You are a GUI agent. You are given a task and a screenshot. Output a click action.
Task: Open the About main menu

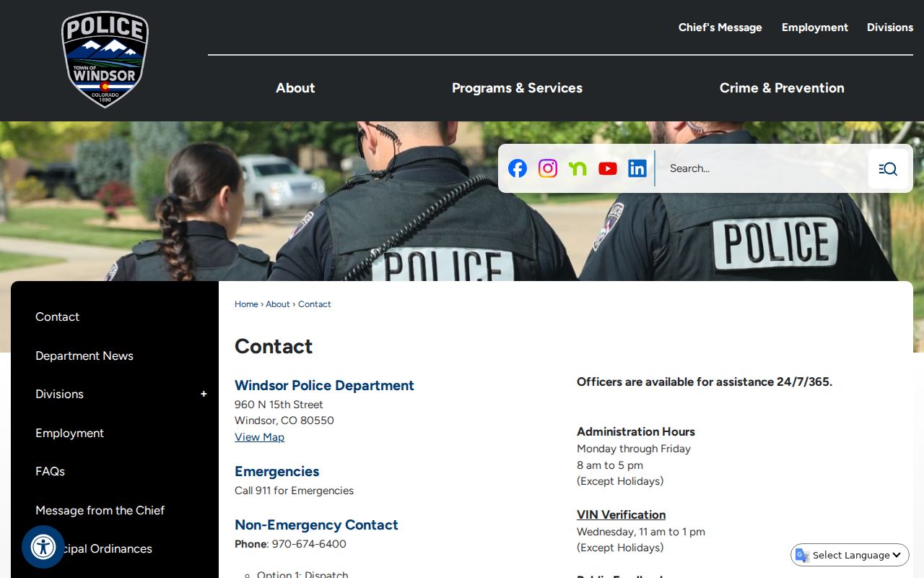click(295, 88)
